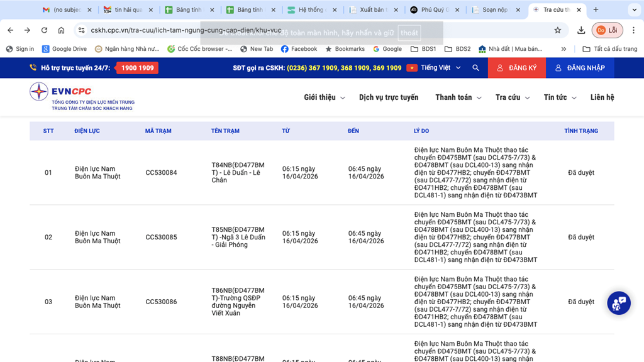Open a new browser tab
The height and width of the screenshot is (362, 644).
[x=596, y=10]
